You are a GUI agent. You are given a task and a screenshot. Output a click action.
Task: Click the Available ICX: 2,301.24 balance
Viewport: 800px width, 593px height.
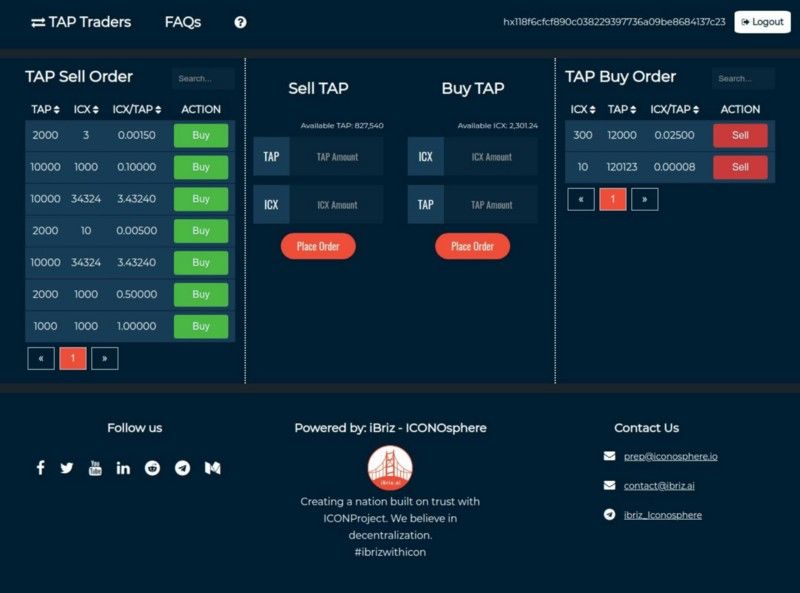coord(497,126)
